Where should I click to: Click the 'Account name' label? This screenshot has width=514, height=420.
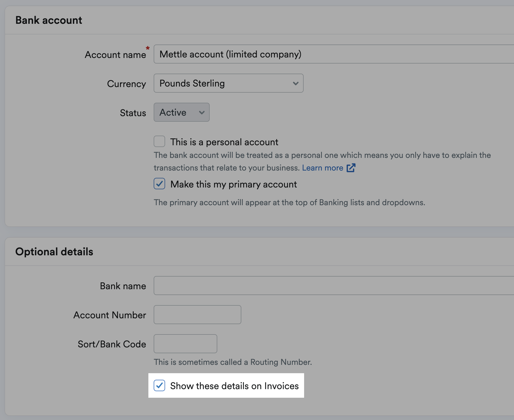coord(115,55)
